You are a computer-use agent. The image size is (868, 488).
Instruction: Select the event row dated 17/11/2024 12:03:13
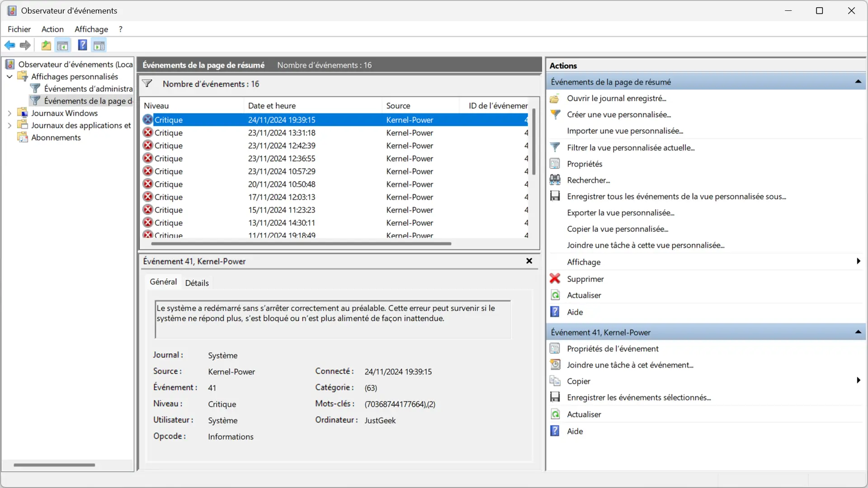(335, 197)
